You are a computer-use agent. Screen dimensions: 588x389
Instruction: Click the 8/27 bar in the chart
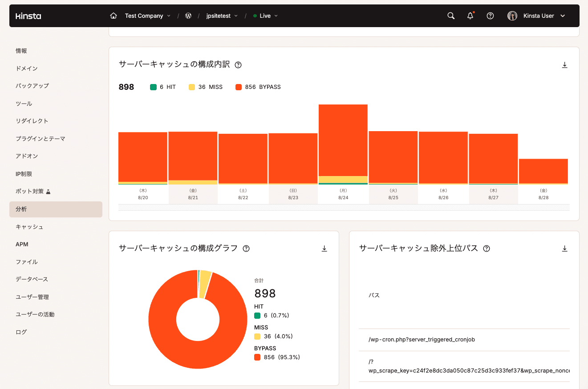pyautogui.click(x=493, y=159)
